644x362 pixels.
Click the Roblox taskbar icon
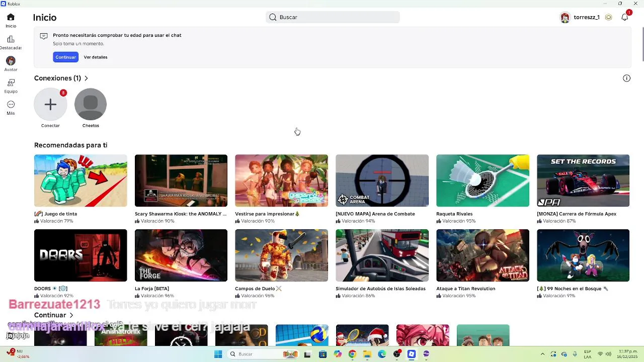(x=412, y=354)
